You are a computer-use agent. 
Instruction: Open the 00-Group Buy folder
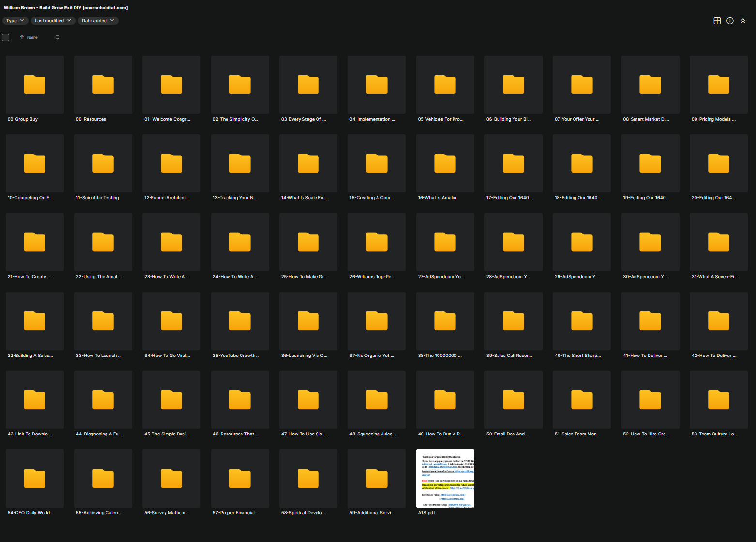35,85
